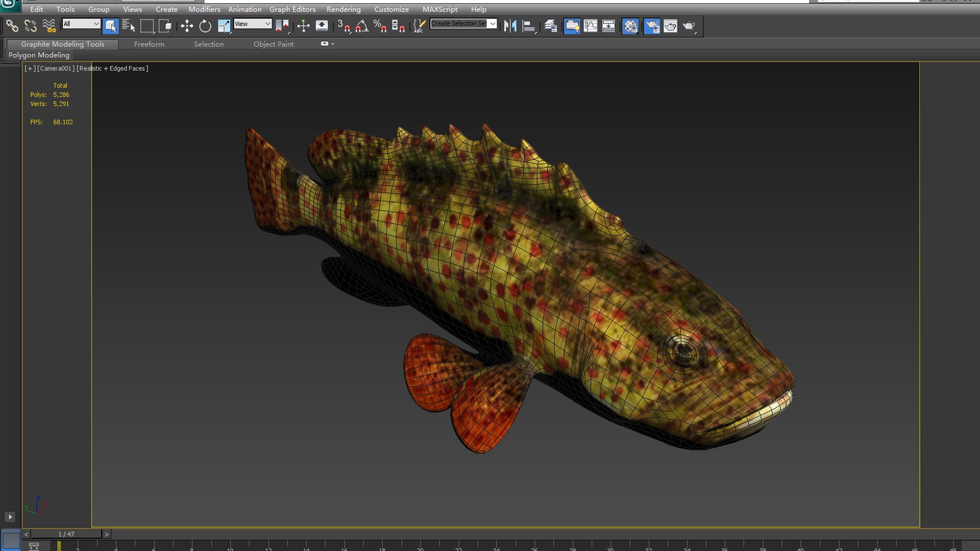Screen dimensions: 980x551
Task: Open reference coordinate system View dropdown
Action: tap(253, 23)
